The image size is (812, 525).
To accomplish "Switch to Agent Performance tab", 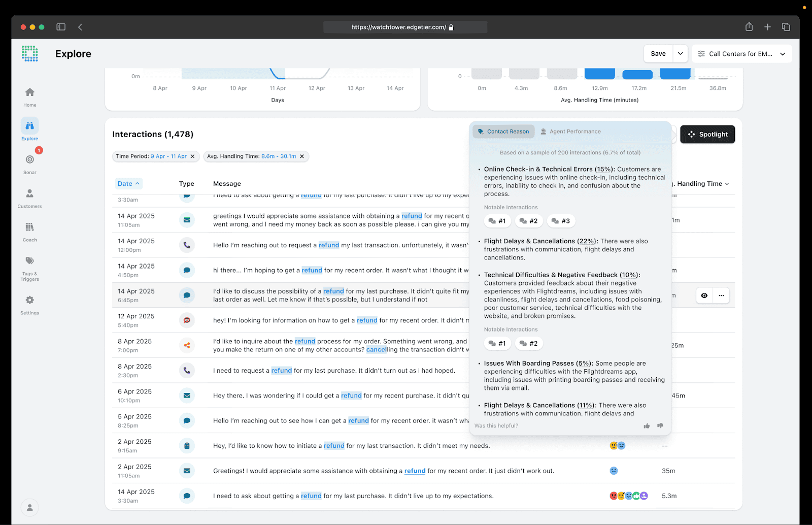I will [570, 132].
